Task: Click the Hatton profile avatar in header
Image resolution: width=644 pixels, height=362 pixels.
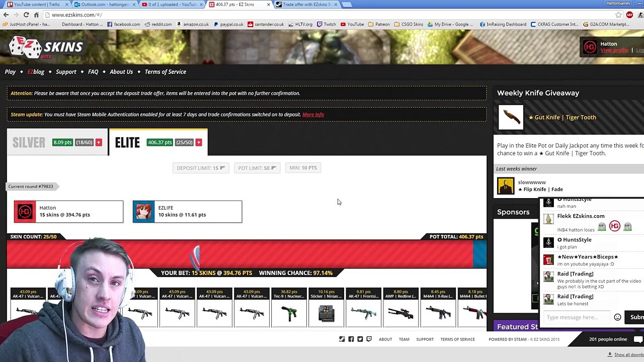Action: click(590, 47)
